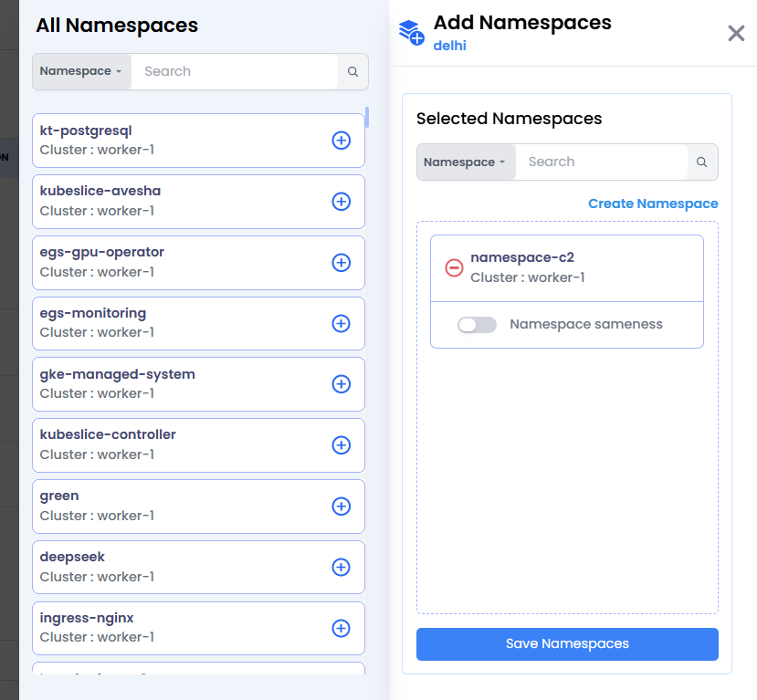
Task: Click the Create Namespace link
Action: 653,204
